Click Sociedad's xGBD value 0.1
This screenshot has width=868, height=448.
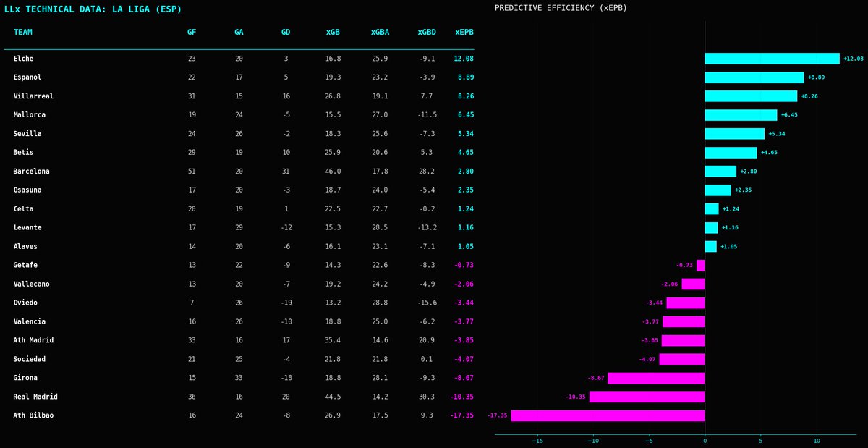click(x=427, y=360)
